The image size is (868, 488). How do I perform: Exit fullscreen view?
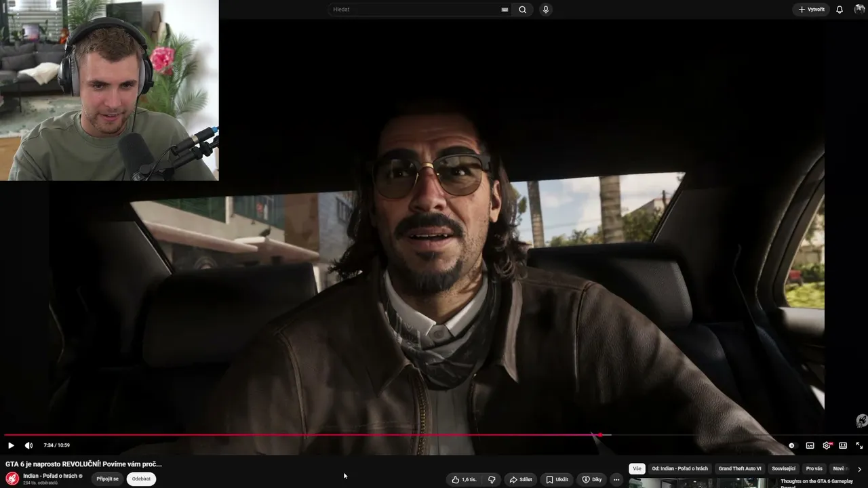(x=859, y=445)
